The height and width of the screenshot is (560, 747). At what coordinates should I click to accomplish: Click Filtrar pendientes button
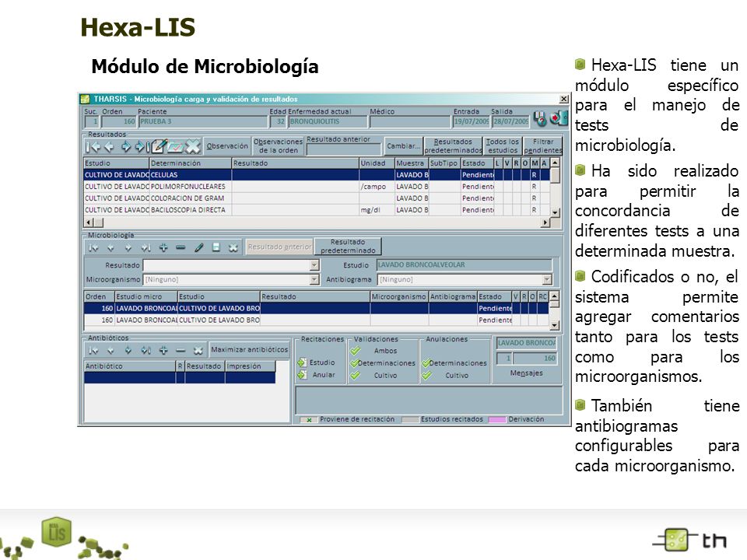(x=543, y=146)
